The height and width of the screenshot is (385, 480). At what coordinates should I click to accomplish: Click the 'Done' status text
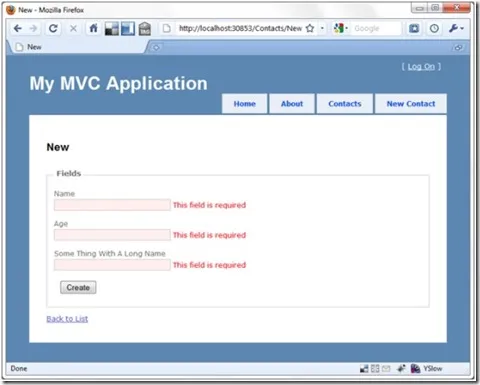[19, 368]
